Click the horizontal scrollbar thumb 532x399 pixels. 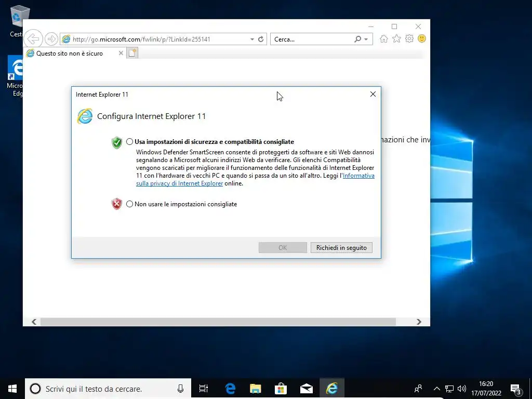tap(218, 322)
